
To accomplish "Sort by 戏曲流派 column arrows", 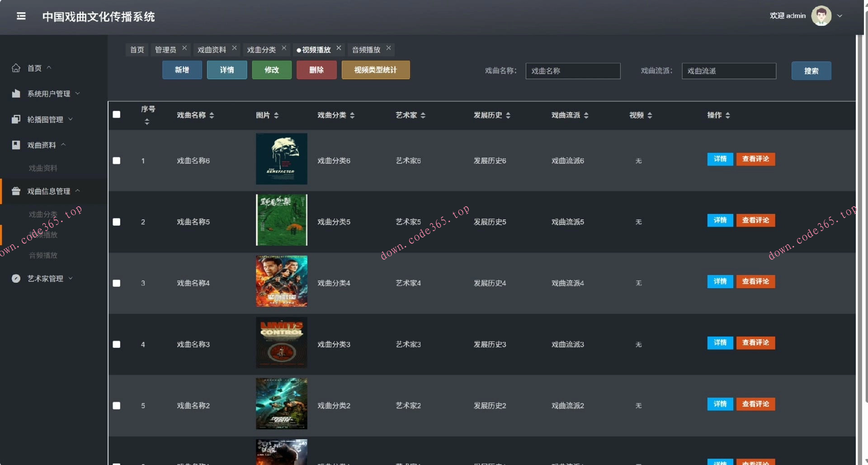I will (x=586, y=115).
